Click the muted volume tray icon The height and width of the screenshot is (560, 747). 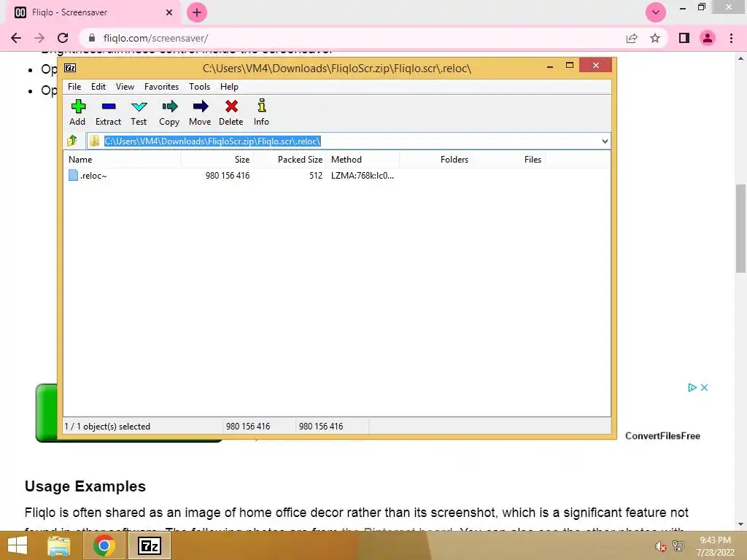pyautogui.click(x=660, y=546)
